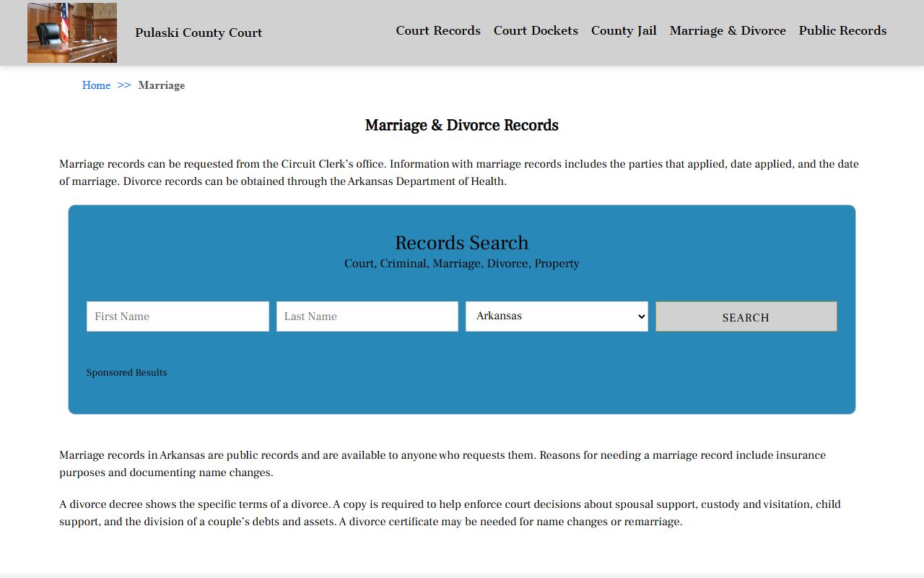924x578 pixels.
Task: Follow the Home breadcrumb link
Action: tap(96, 85)
